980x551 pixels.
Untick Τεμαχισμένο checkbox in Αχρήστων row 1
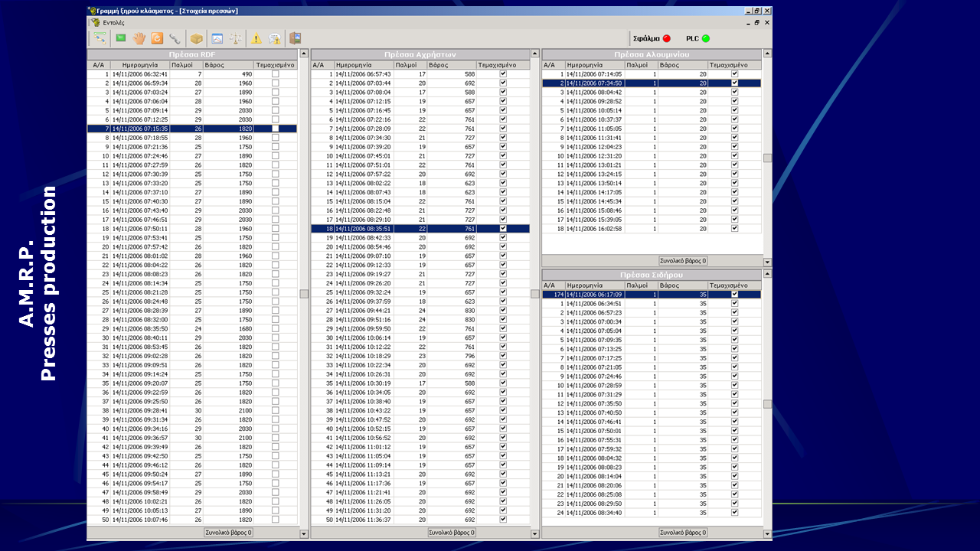[x=503, y=73]
